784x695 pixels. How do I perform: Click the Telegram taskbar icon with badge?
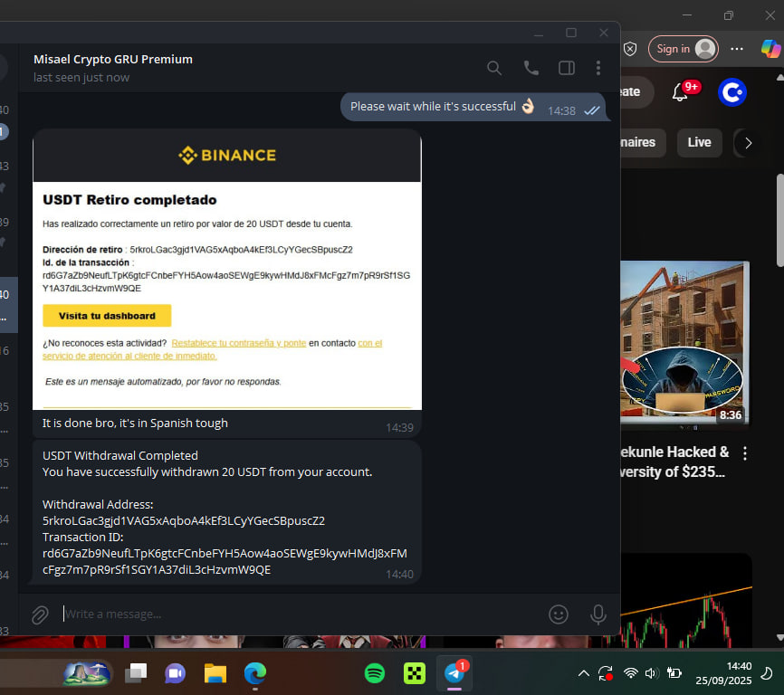click(454, 673)
